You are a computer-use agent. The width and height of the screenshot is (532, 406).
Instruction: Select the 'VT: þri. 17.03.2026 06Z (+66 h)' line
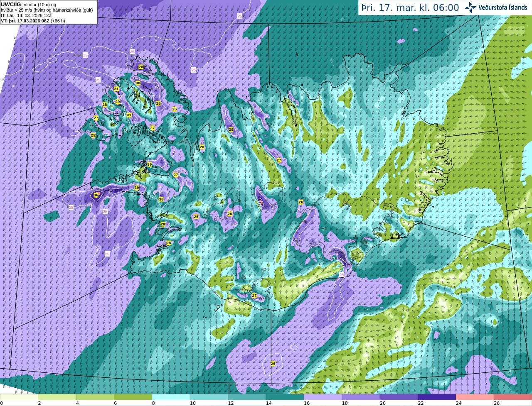click(33, 20)
